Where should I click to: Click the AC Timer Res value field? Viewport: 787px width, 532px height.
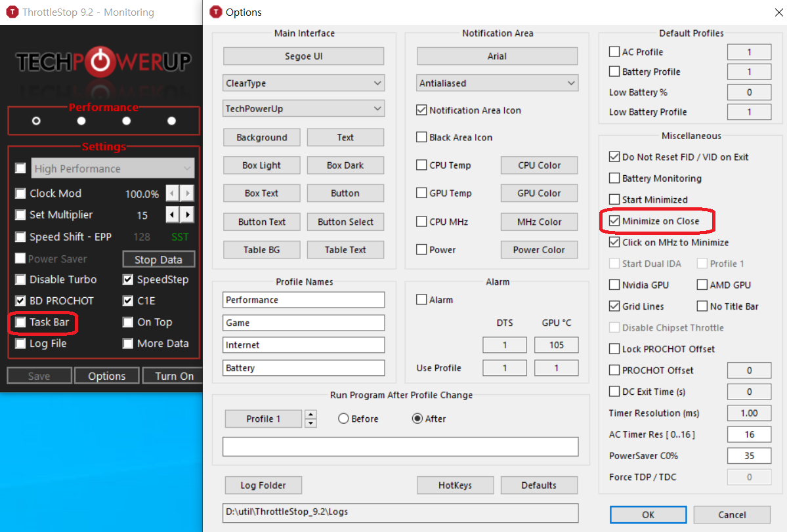749,434
